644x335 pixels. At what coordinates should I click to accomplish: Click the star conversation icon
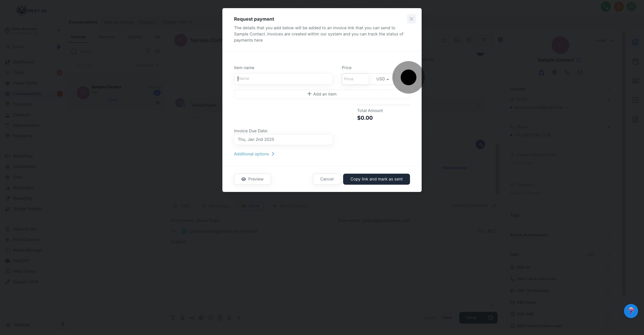444,40
